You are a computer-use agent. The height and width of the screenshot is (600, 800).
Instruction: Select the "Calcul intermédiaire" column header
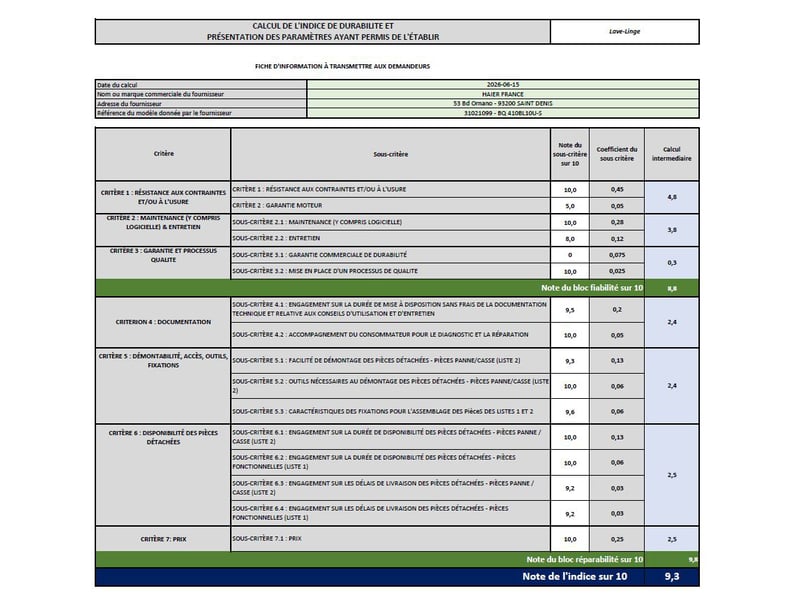[x=671, y=154]
